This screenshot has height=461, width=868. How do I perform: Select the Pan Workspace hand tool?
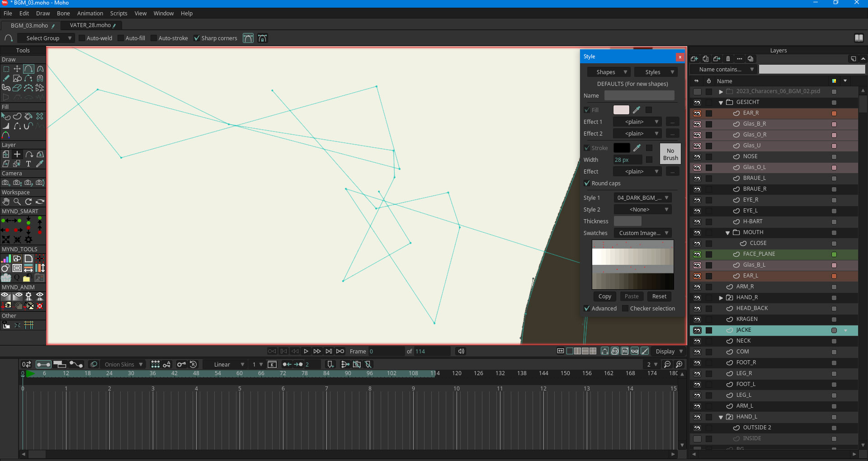[x=6, y=202]
